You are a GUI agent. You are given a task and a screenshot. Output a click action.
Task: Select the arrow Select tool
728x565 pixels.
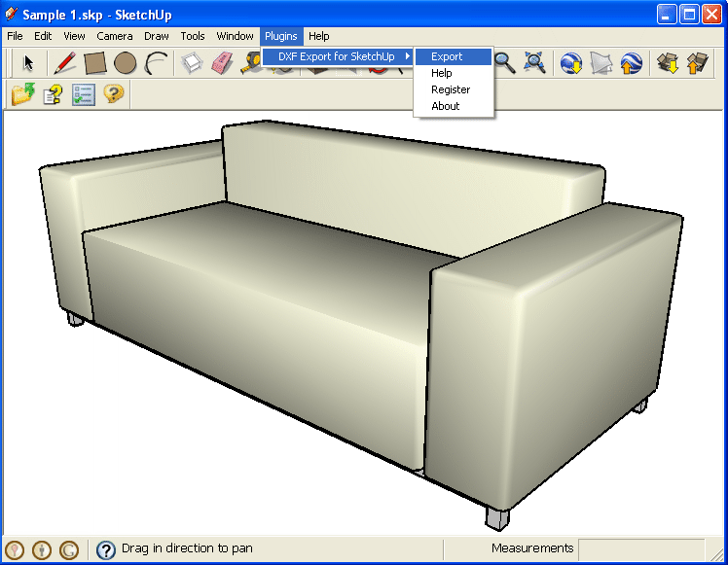click(28, 63)
